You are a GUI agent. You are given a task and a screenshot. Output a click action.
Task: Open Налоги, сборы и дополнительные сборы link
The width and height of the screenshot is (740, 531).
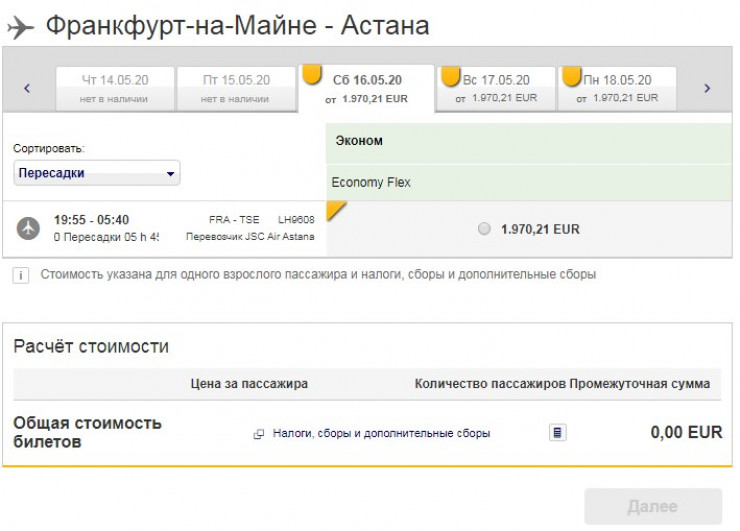coord(381,434)
